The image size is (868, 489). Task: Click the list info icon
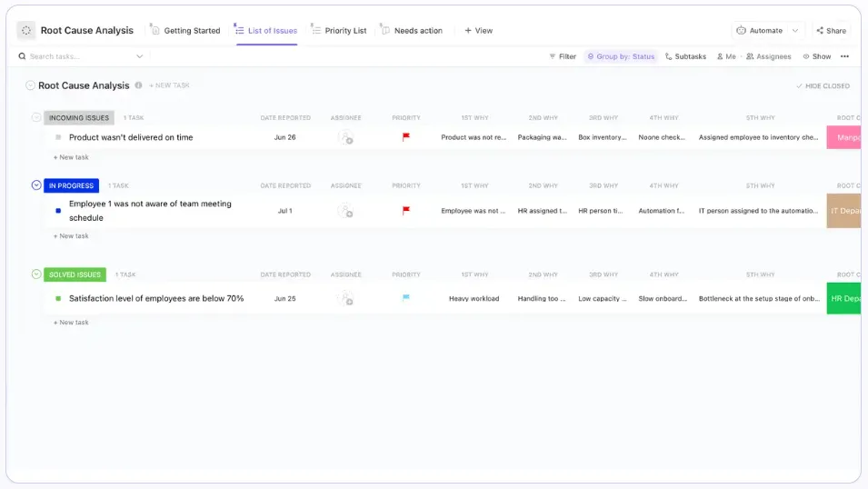coord(138,85)
